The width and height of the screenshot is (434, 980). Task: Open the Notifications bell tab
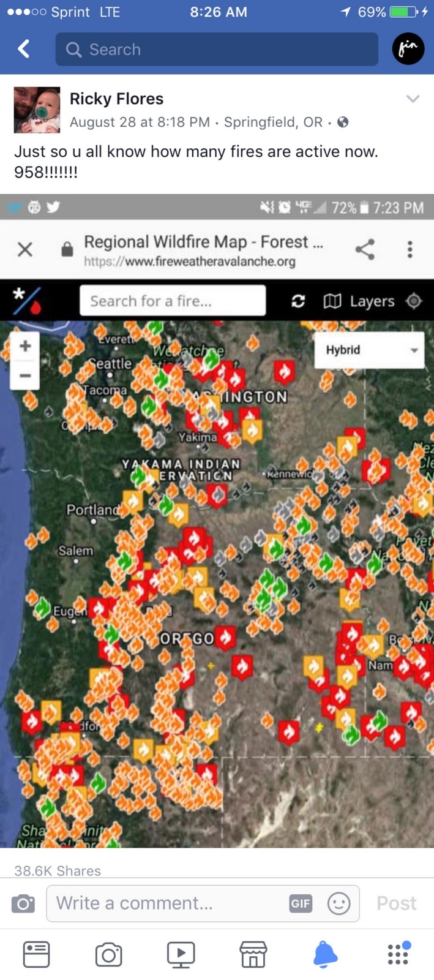pos(325,954)
